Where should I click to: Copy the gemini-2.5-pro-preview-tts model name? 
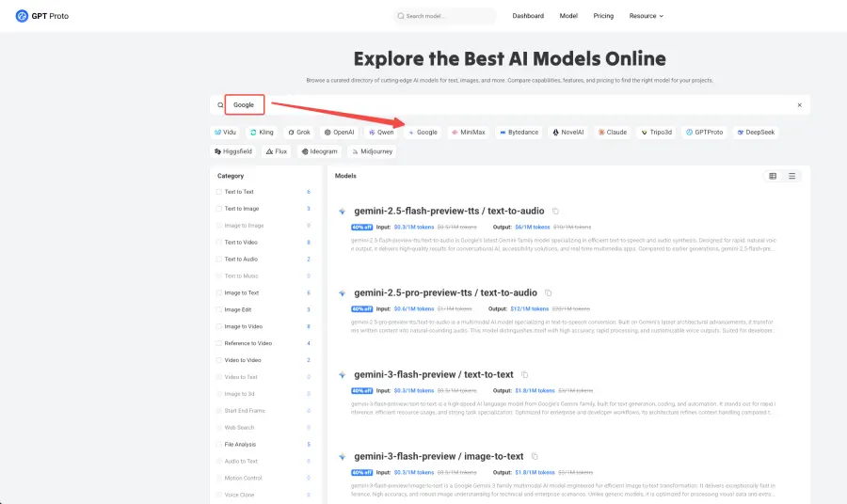coord(549,293)
